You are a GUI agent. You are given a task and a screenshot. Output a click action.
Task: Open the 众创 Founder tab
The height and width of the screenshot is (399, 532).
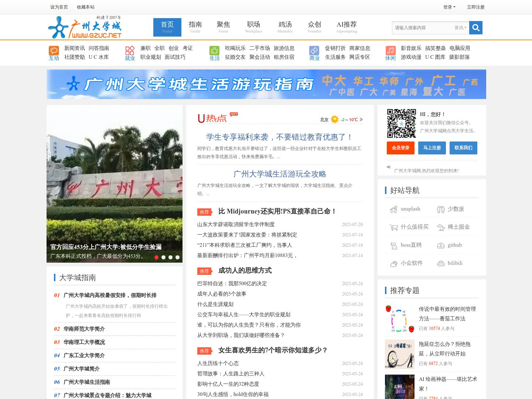[315, 27]
